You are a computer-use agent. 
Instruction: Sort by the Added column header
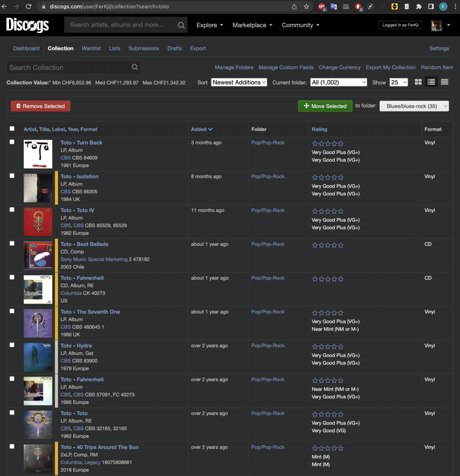[201, 129]
